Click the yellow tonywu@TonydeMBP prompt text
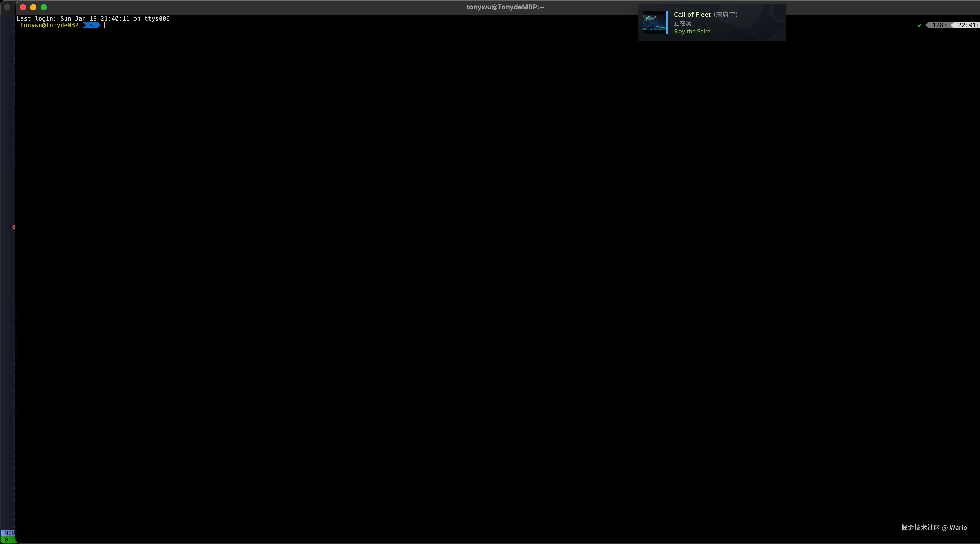The width and height of the screenshot is (980, 544). (50, 25)
